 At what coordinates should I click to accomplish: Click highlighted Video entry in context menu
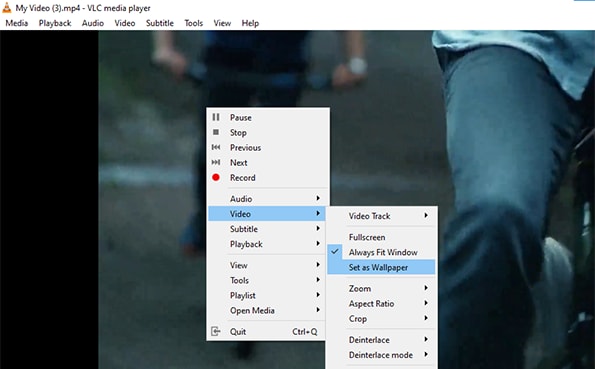point(266,214)
